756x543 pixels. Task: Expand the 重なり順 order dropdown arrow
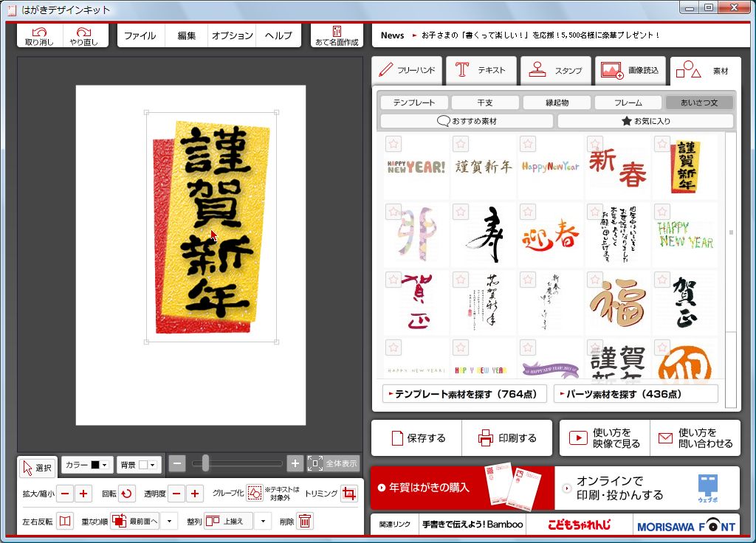(169, 521)
